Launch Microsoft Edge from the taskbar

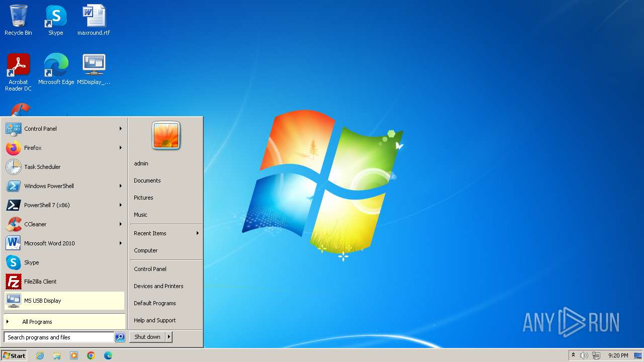pyautogui.click(x=108, y=355)
